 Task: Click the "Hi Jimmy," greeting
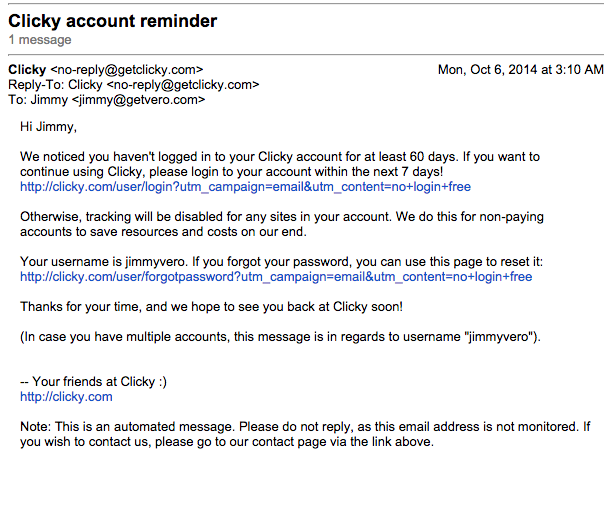click(x=48, y=127)
